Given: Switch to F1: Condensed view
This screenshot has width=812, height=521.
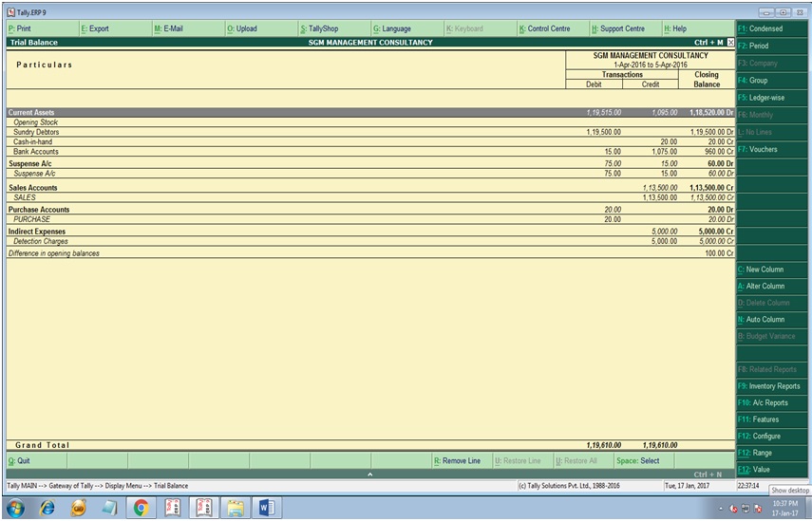Looking at the screenshot, I should coord(771,29).
